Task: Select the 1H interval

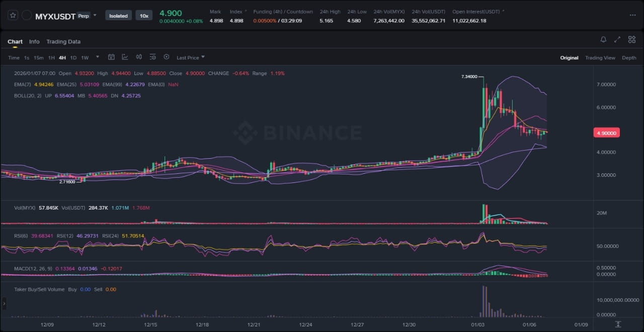Action: tap(51, 58)
